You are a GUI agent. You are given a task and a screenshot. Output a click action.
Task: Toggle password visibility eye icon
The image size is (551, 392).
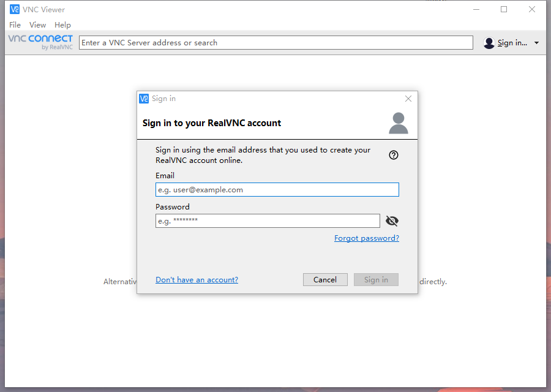pyautogui.click(x=392, y=221)
